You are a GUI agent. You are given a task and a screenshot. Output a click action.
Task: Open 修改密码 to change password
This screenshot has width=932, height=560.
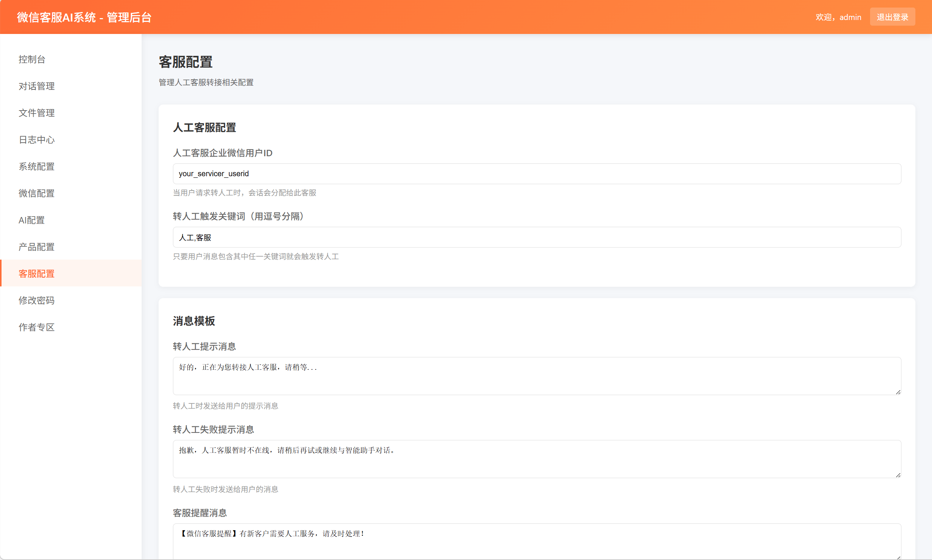tap(36, 300)
